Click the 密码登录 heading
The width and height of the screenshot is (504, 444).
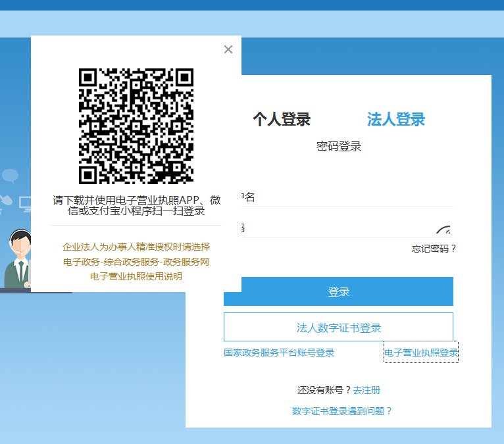[x=339, y=146]
